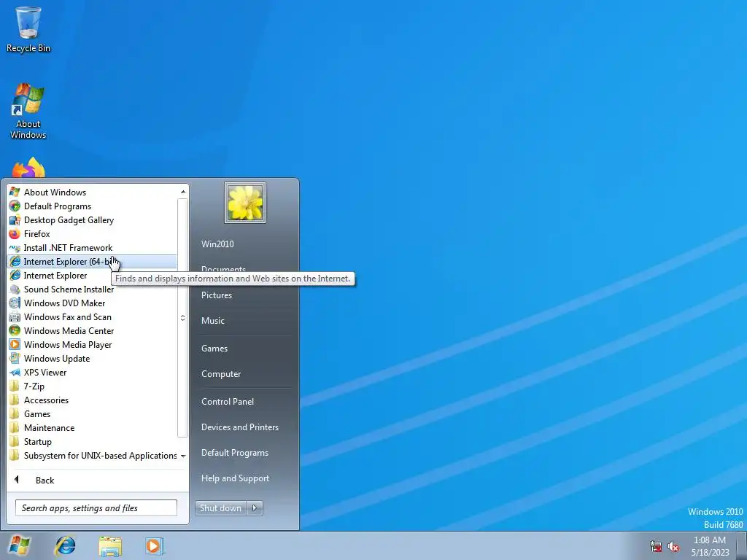Click the programs list scroll-up arrow
This screenshot has height=560, width=747.
coord(183,192)
